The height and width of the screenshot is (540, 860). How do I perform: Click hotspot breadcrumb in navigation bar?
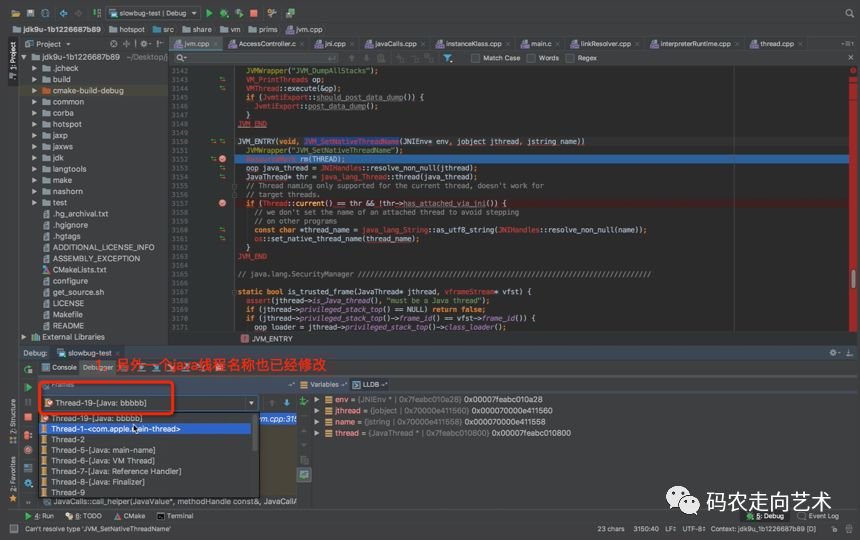127,30
